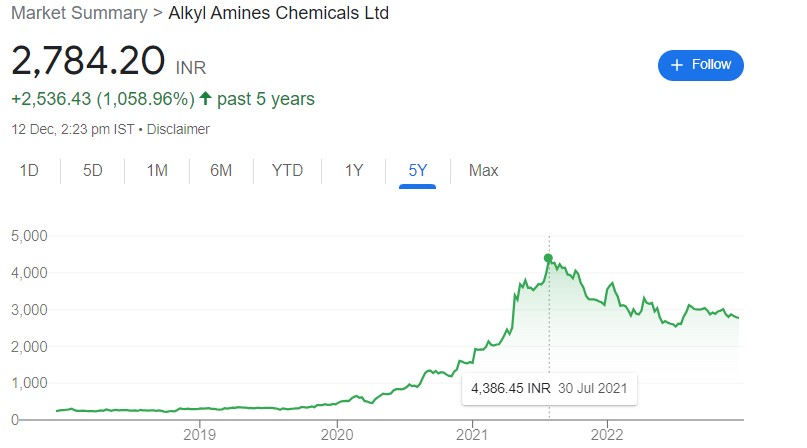Screen dimensions: 807x448
Task: Open the Market Summary breadcrumb link
Action: [x=79, y=13]
